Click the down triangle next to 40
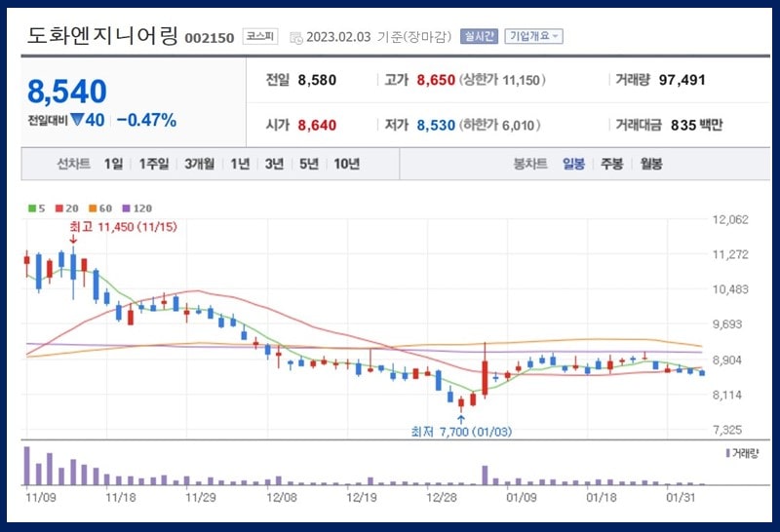Screen dimensions: 780x532 (x=77, y=120)
